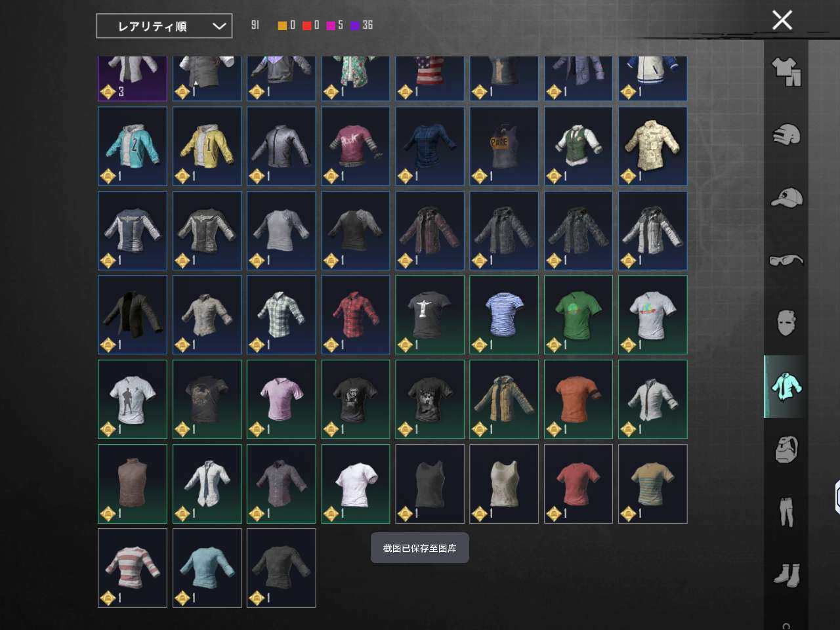Select the face mask category icon
This screenshot has height=630, width=840.
[x=786, y=323]
